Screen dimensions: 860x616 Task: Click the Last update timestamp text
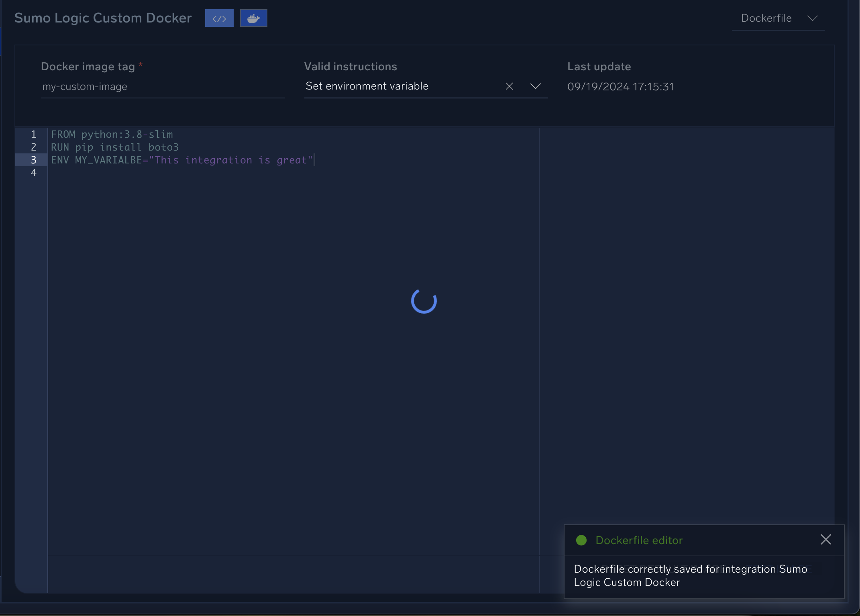[621, 86]
